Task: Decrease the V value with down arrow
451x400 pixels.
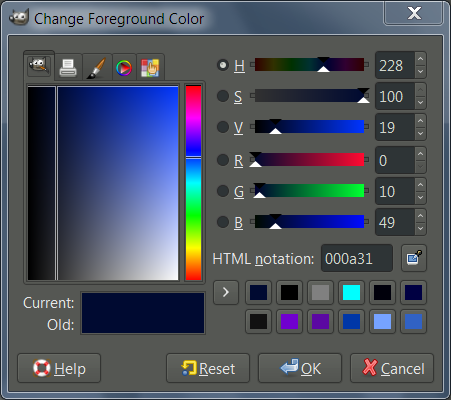Action: coord(420,134)
